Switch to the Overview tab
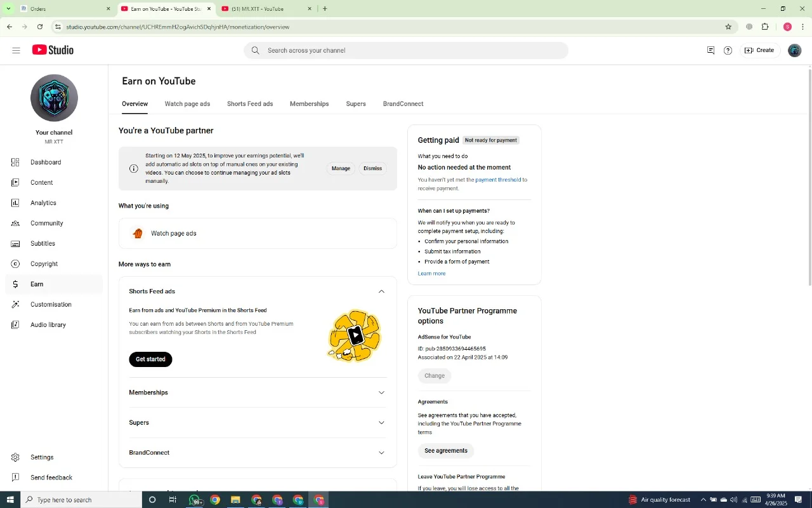Image resolution: width=812 pixels, height=508 pixels. pyautogui.click(x=134, y=104)
